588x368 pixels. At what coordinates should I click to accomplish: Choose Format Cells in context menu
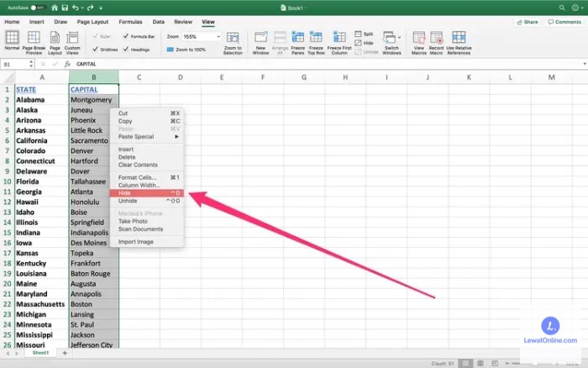click(147, 177)
